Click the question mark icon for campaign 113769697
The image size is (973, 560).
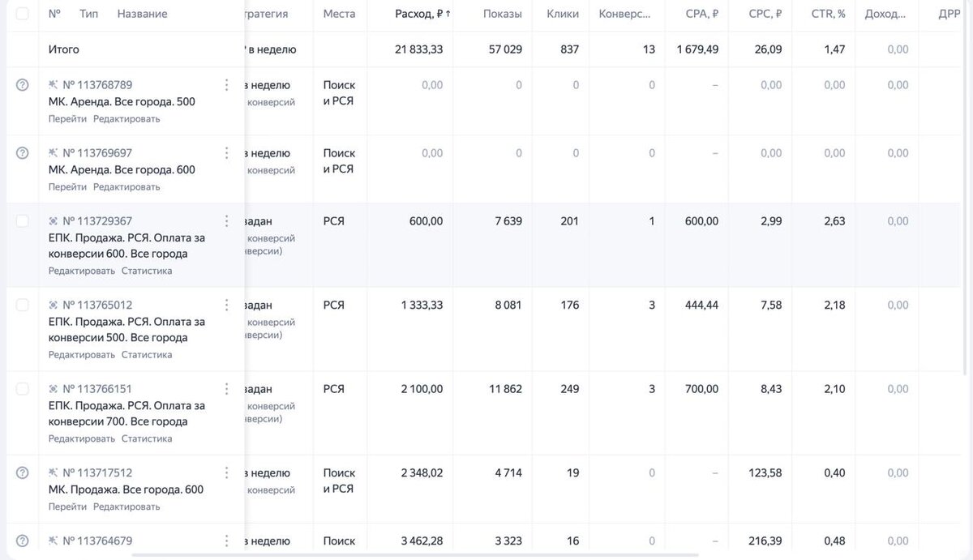[23, 153]
